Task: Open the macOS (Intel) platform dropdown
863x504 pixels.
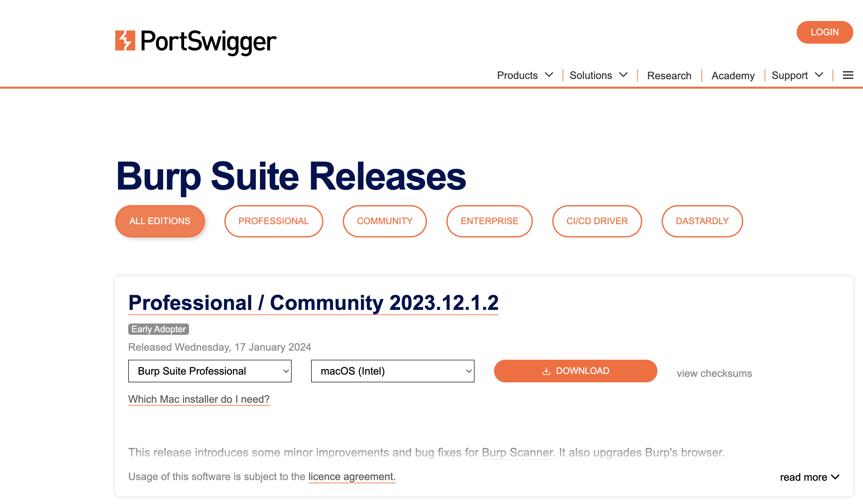Action: click(392, 371)
